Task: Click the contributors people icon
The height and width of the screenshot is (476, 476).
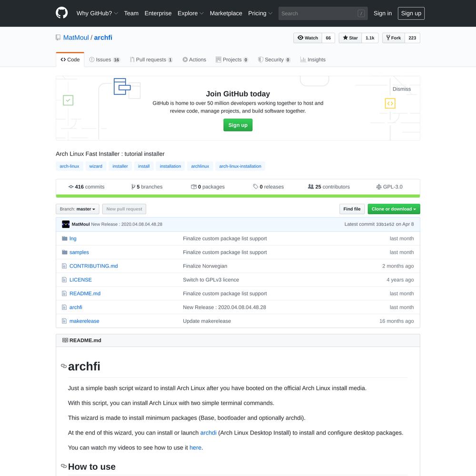Action: (311, 187)
